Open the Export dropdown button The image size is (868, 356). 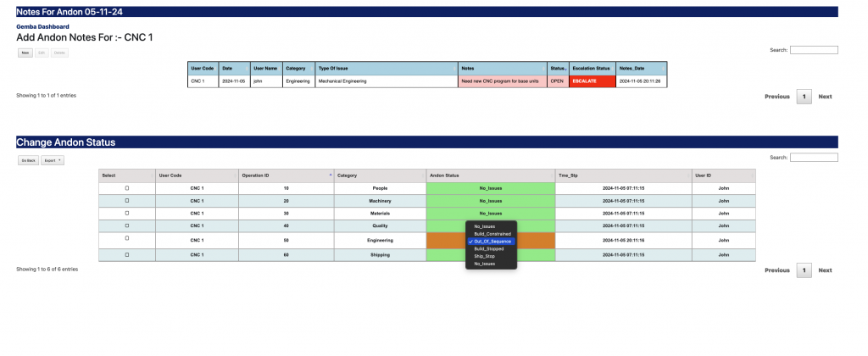point(53,159)
